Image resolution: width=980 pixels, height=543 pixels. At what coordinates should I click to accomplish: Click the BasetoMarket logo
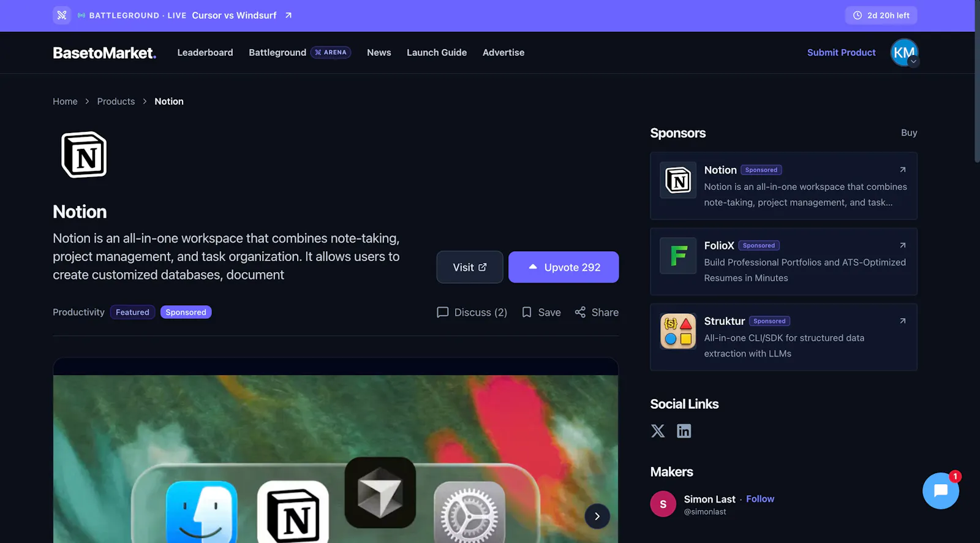[x=105, y=53]
